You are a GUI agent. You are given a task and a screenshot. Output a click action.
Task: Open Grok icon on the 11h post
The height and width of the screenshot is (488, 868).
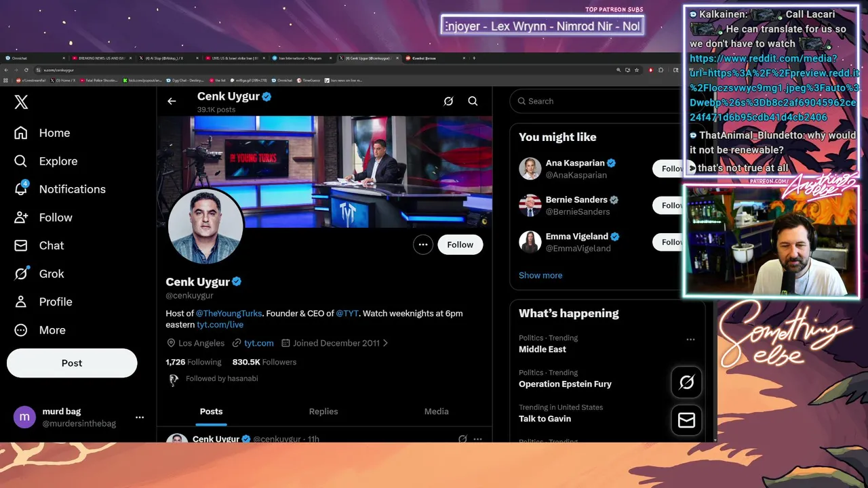[x=462, y=439]
